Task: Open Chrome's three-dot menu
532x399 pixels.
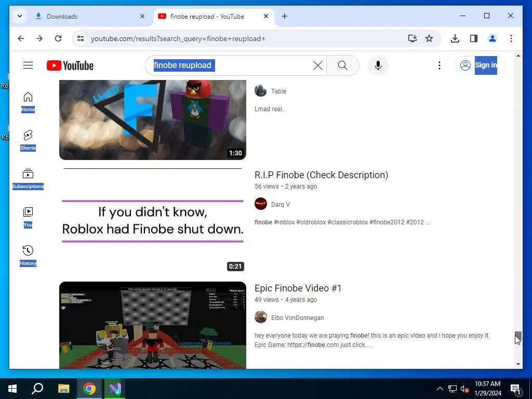Action: [x=511, y=38]
